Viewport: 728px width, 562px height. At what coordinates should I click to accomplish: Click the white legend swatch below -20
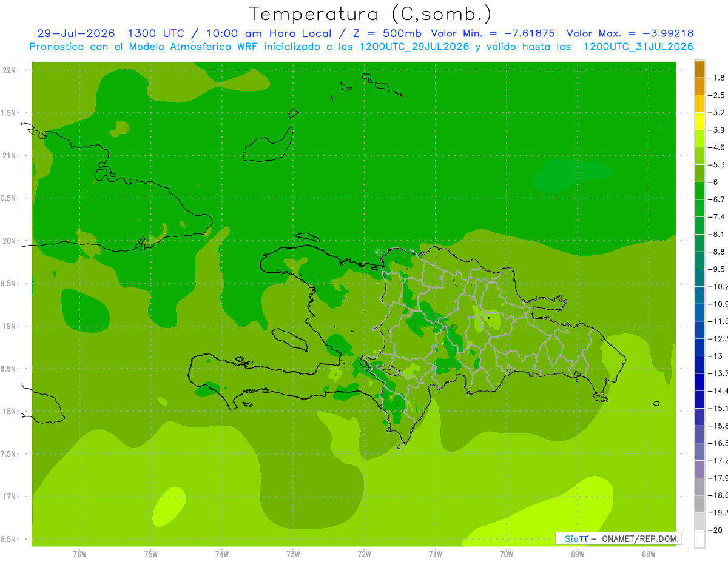699,538
